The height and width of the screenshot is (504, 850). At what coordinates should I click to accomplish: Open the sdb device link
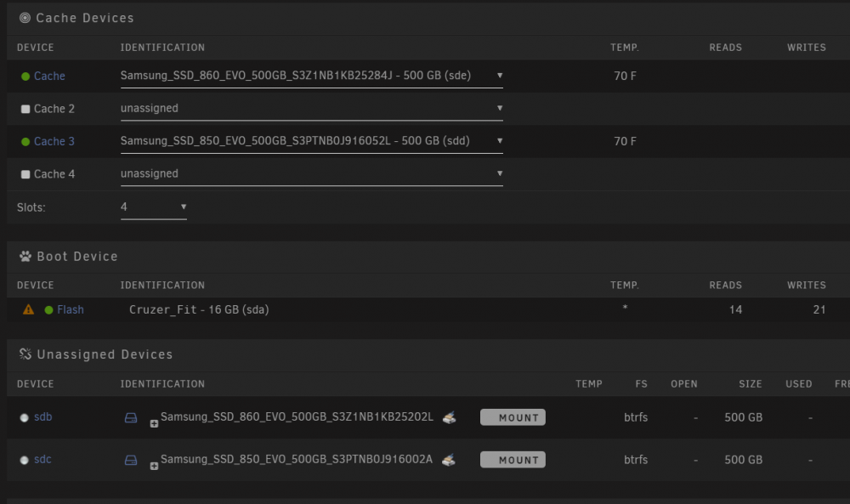[42, 416]
